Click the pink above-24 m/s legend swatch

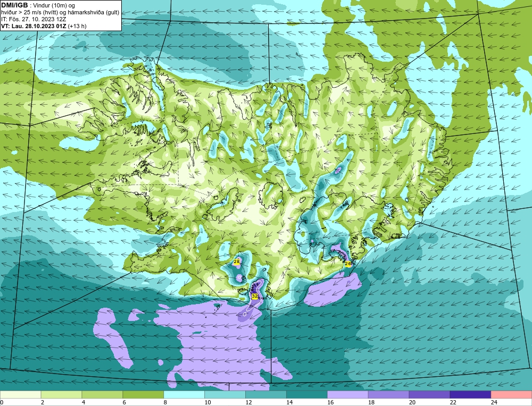point(511,395)
